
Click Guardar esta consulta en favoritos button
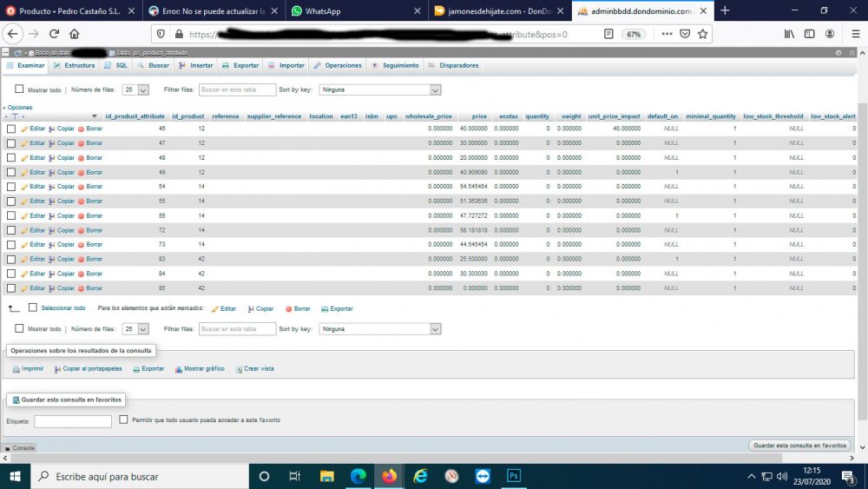coord(800,446)
